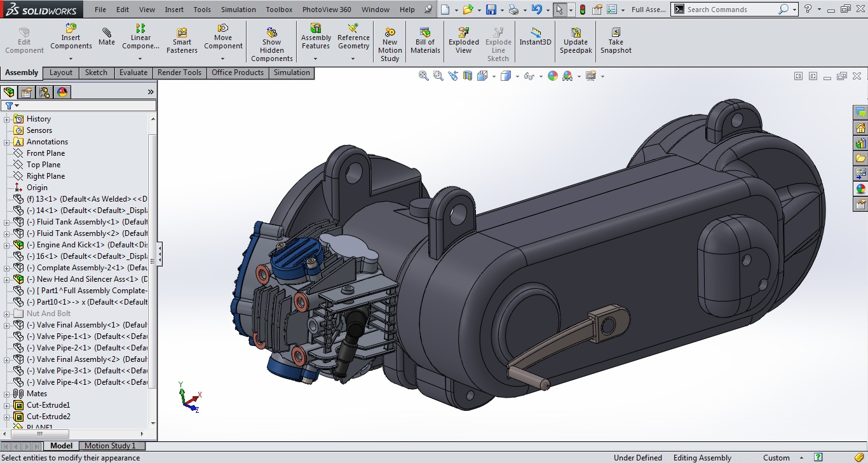Toggle the Select cursor tool
Image resolution: width=868 pixels, height=463 pixels.
click(x=559, y=10)
